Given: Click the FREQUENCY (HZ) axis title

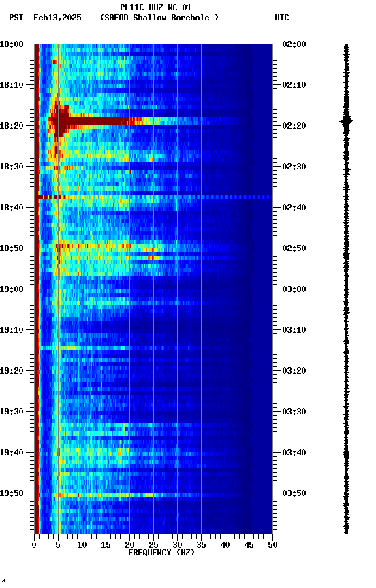Looking at the screenshot, I should coord(161,553).
